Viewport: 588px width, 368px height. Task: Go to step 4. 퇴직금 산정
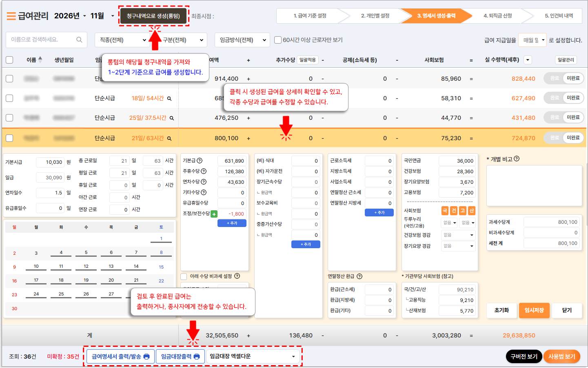click(x=497, y=16)
